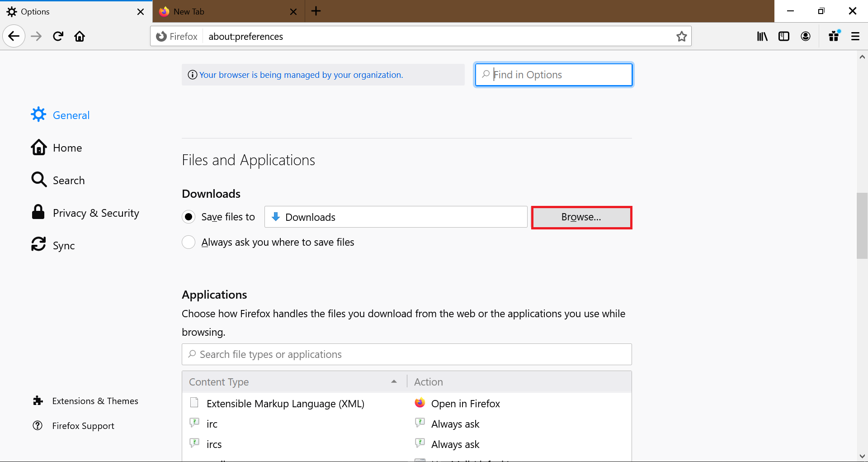Select Always ask where to save files
The width and height of the screenshot is (868, 462).
(x=189, y=242)
